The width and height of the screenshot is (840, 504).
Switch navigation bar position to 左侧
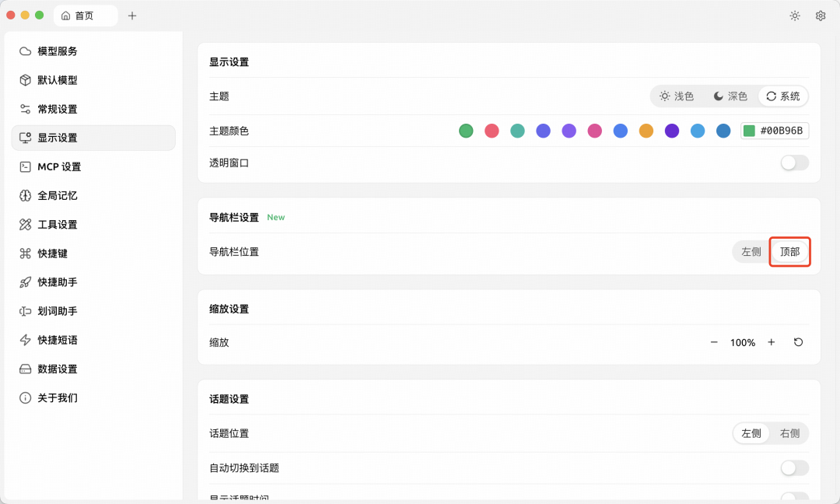coord(750,251)
